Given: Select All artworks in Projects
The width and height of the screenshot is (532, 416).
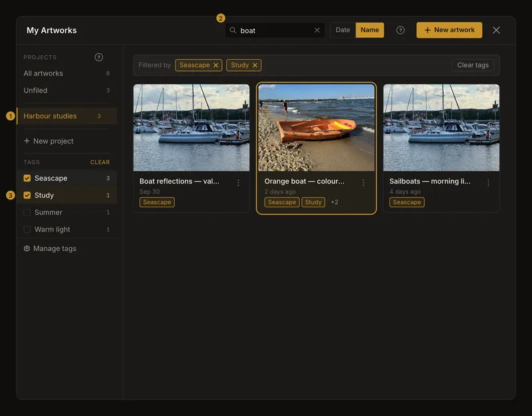Looking at the screenshot, I should pos(67,73).
